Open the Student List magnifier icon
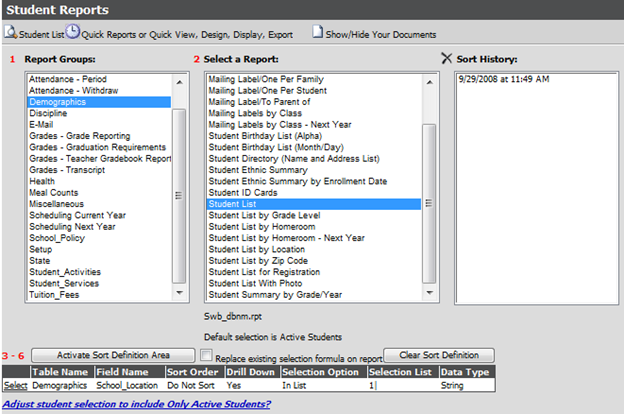 10,32
